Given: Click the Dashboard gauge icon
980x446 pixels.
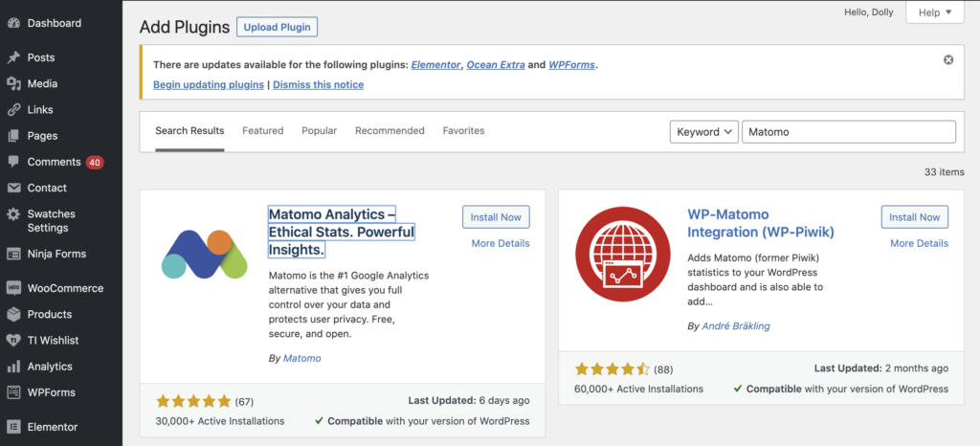Looking at the screenshot, I should pos(13,23).
